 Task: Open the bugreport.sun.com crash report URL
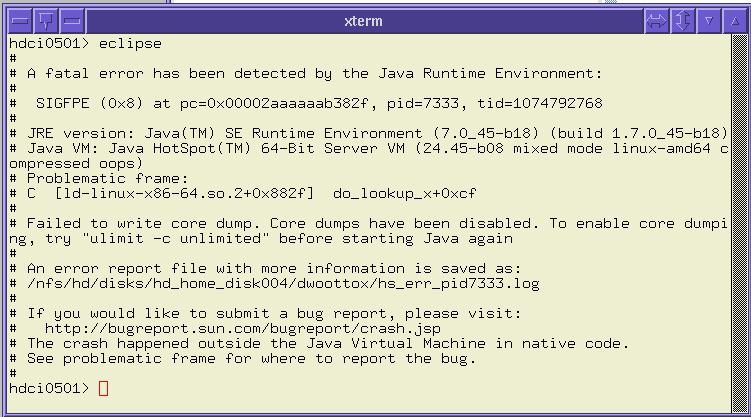(x=243, y=328)
